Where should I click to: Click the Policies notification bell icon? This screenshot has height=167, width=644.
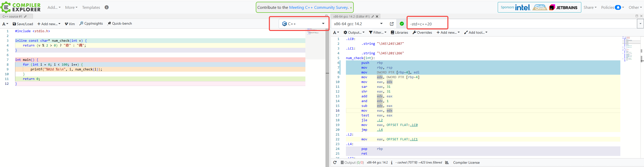click(x=618, y=8)
